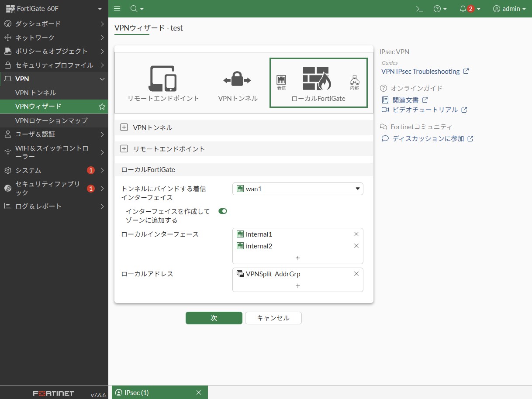The image size is (532, 399).
Task: Click the キャンセル button
Action: [273, 318]
